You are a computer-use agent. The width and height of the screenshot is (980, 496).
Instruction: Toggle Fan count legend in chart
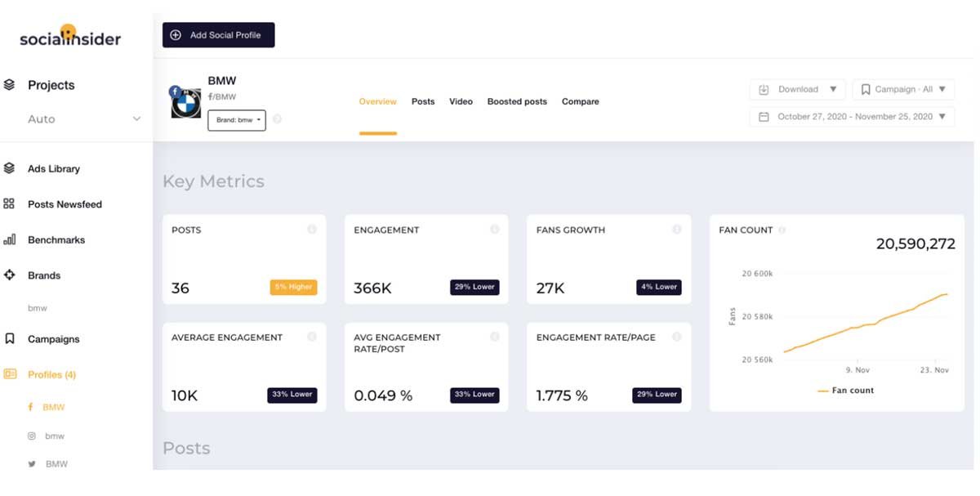pyautogui.click(x=845, y=391)
